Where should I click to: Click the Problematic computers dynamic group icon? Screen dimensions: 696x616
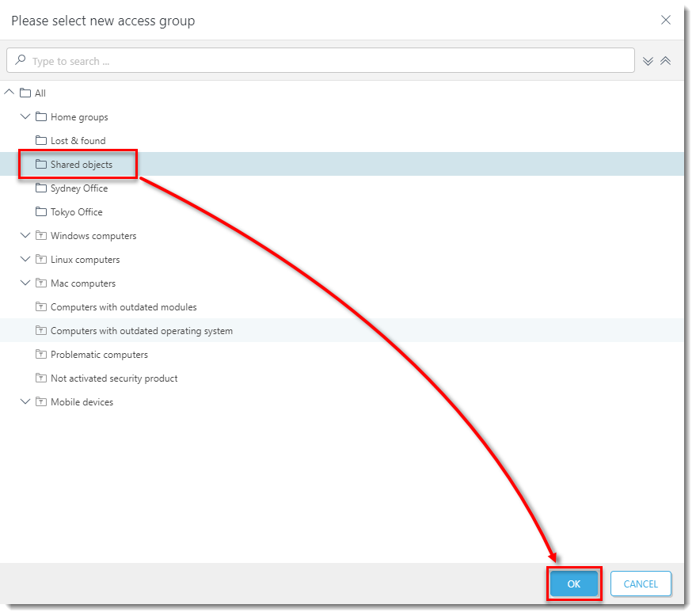pyautogui.click(x=41, y=355)
